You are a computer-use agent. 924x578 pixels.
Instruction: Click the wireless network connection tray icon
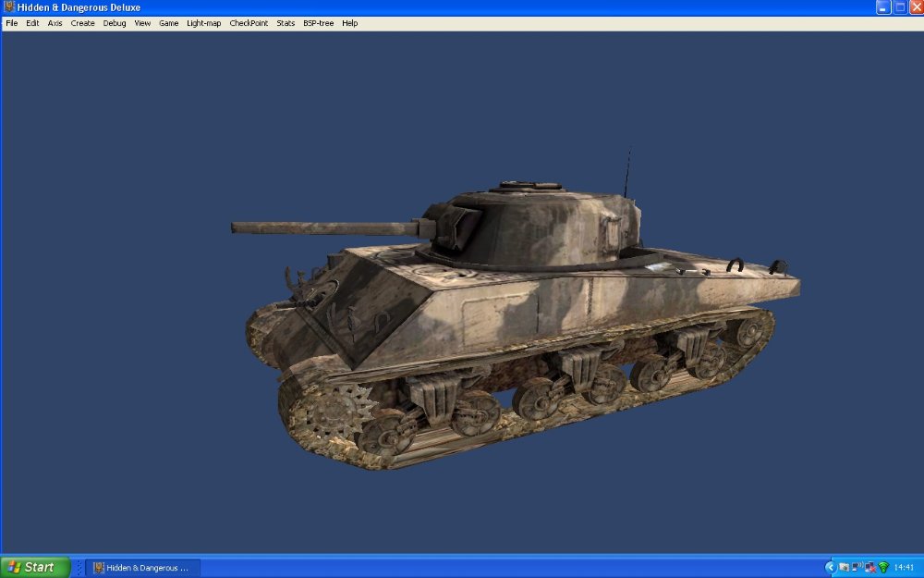(x=857, y=567)
